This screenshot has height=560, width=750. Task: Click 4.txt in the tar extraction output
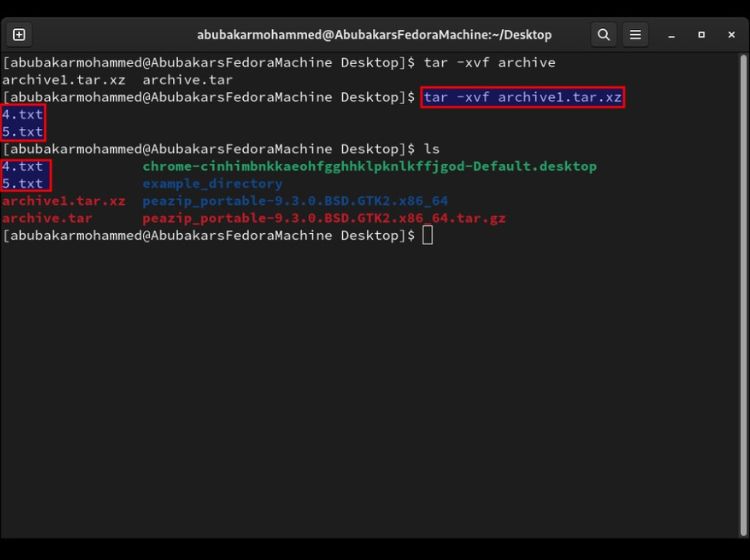click(x=23, y=114)
